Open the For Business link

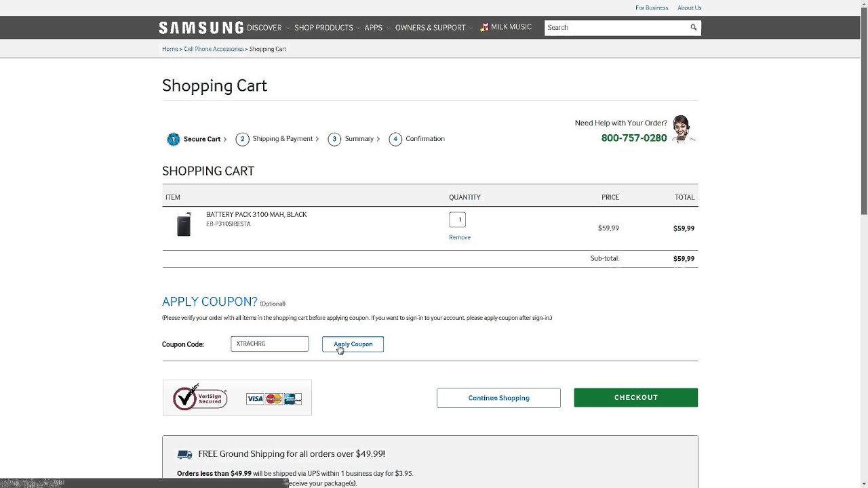tap(652, 8)
